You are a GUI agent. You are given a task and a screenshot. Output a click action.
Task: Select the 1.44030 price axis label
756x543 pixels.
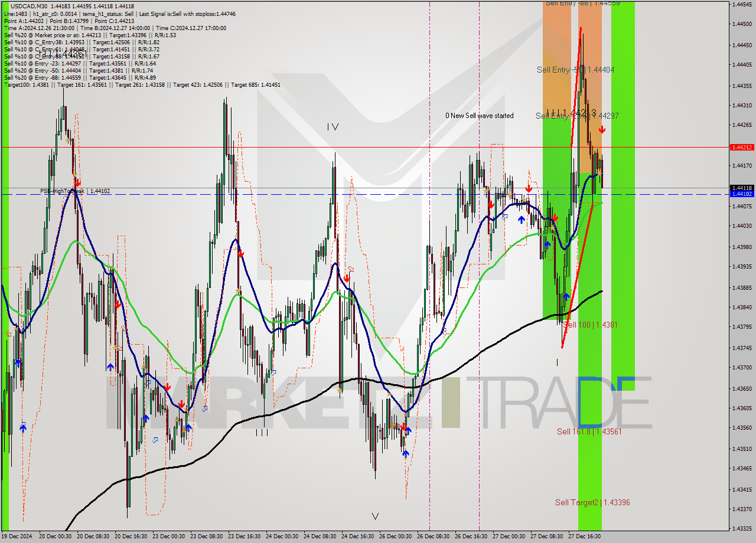pyautogui.click(x=742, y=226)
